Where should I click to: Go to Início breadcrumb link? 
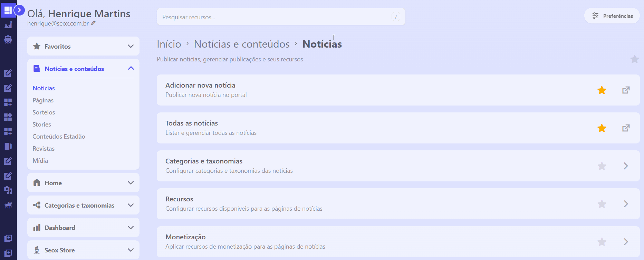pyautogui.click(x=169, y=44)
